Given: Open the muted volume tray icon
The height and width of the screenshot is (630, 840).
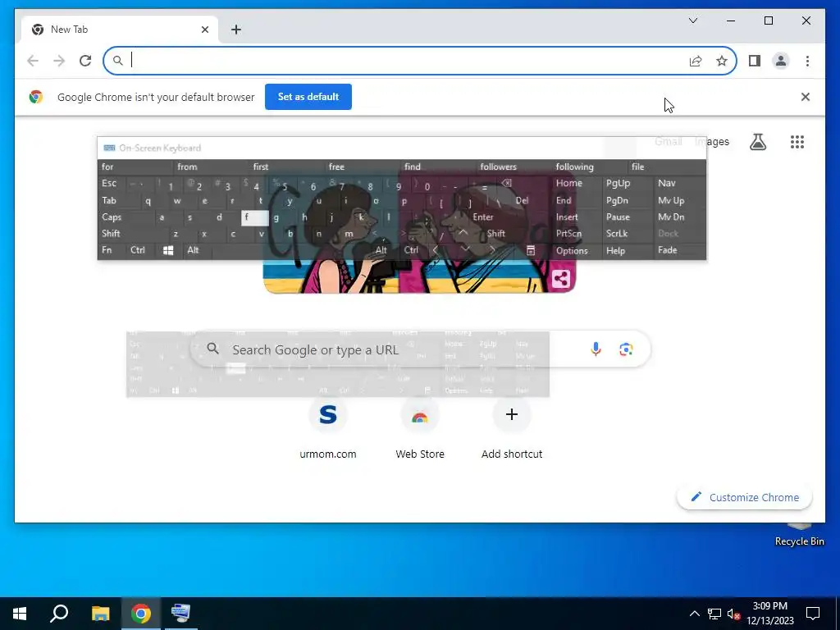Looking at the screenshot, I should click(733, 614).
